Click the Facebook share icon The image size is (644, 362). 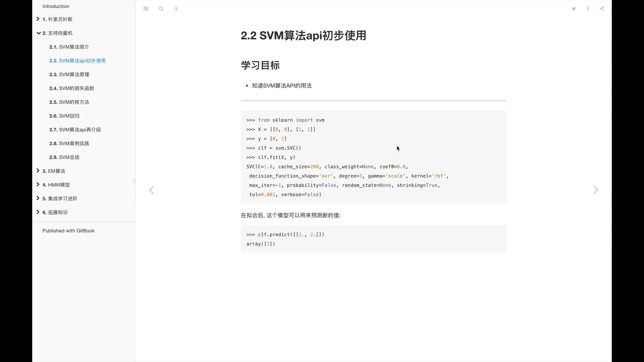pos(588,8)
